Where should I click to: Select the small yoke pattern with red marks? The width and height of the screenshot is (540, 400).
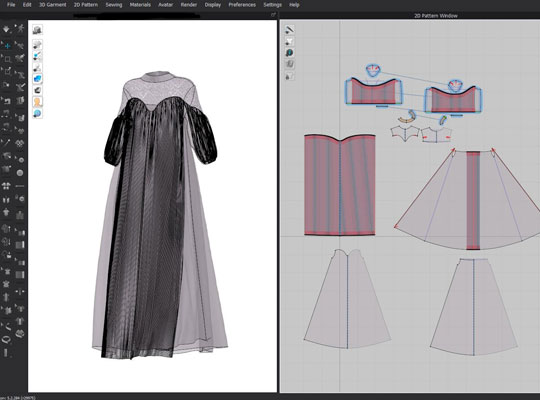pos(437,135)
